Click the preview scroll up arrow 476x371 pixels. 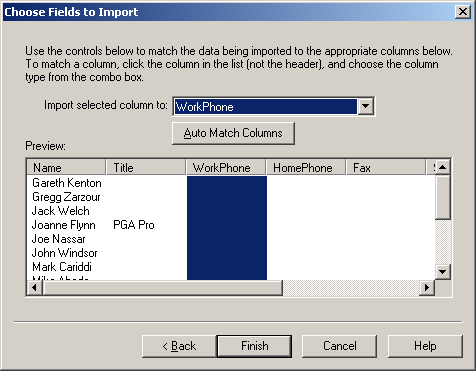point(443,167)
